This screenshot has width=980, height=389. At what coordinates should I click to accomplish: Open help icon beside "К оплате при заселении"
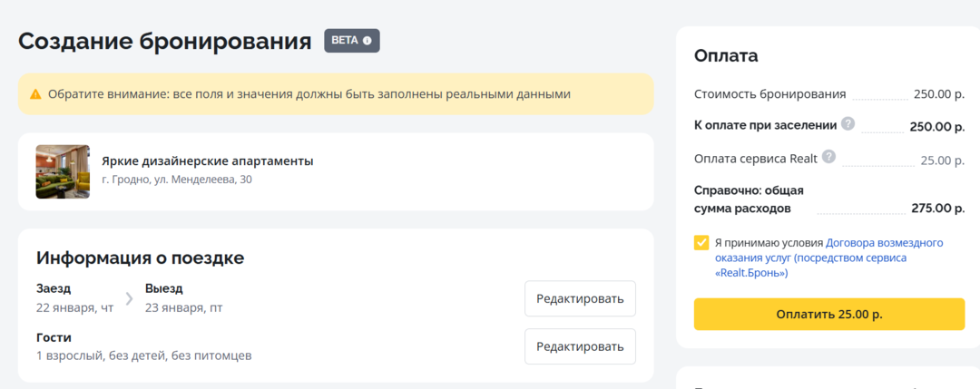coord(848,124)
